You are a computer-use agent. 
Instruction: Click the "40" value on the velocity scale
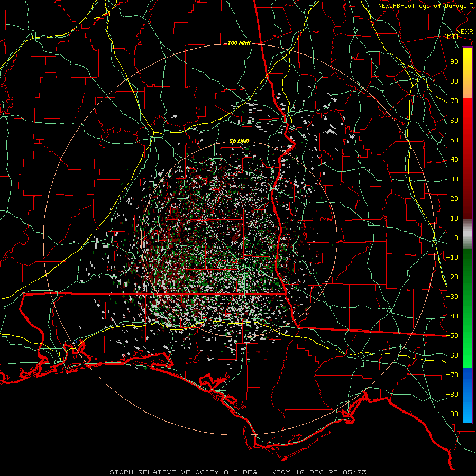click(454, 160)
